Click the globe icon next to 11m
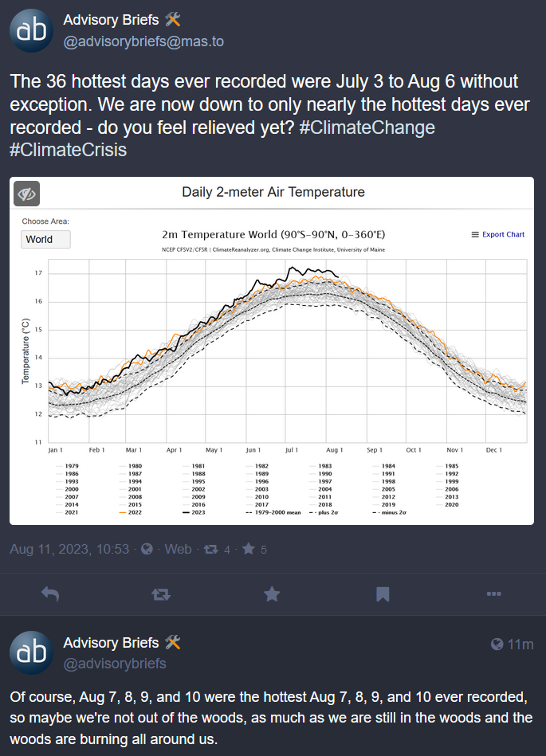Viewport: 546px width, 756px height. click(x=497, y=644)
